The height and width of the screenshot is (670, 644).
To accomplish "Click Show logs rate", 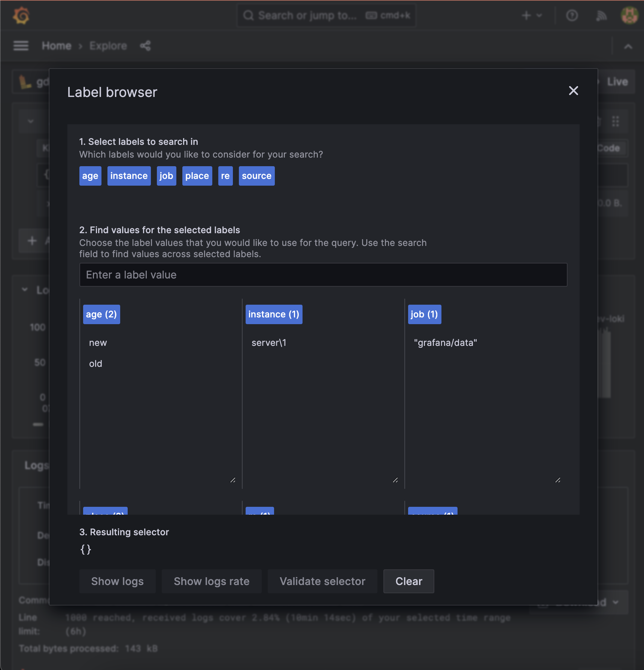I will pyautogui.click(x=211, y=581).
